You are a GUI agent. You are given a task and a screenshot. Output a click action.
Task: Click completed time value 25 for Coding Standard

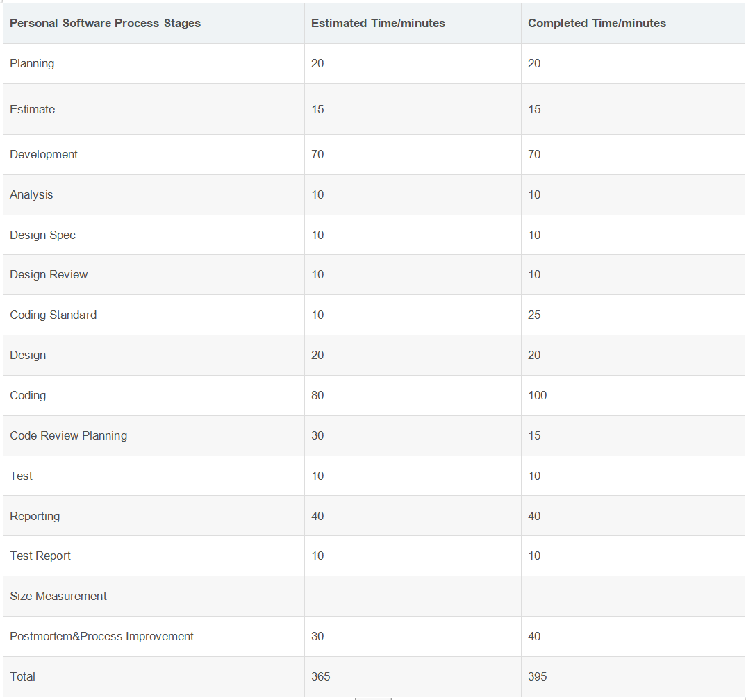click(534, 315)
